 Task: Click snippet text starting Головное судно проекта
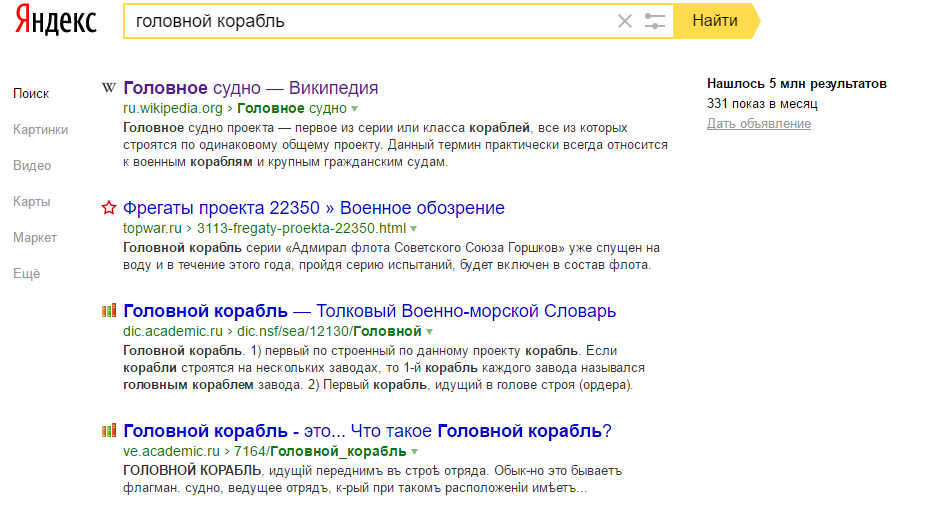coord(396,145)
